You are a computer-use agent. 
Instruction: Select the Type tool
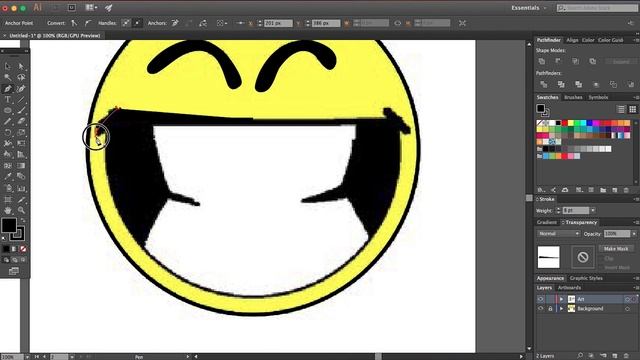[x=8, y=100]
